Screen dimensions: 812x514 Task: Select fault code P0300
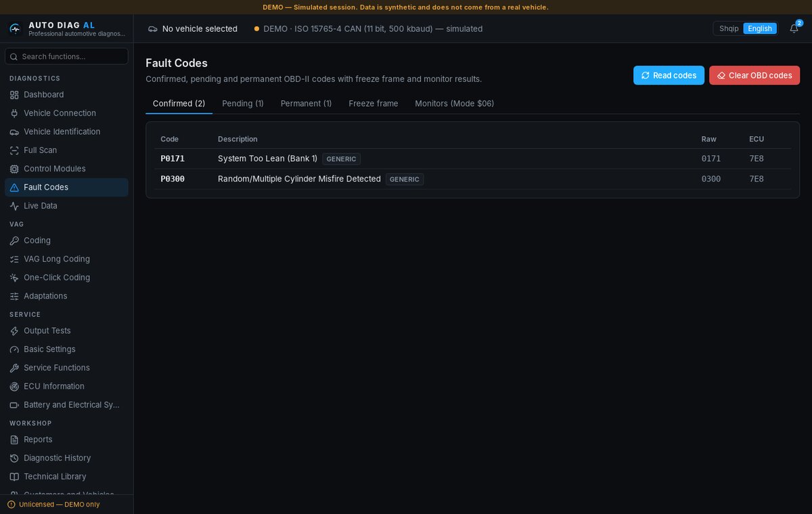click(173, 179)
